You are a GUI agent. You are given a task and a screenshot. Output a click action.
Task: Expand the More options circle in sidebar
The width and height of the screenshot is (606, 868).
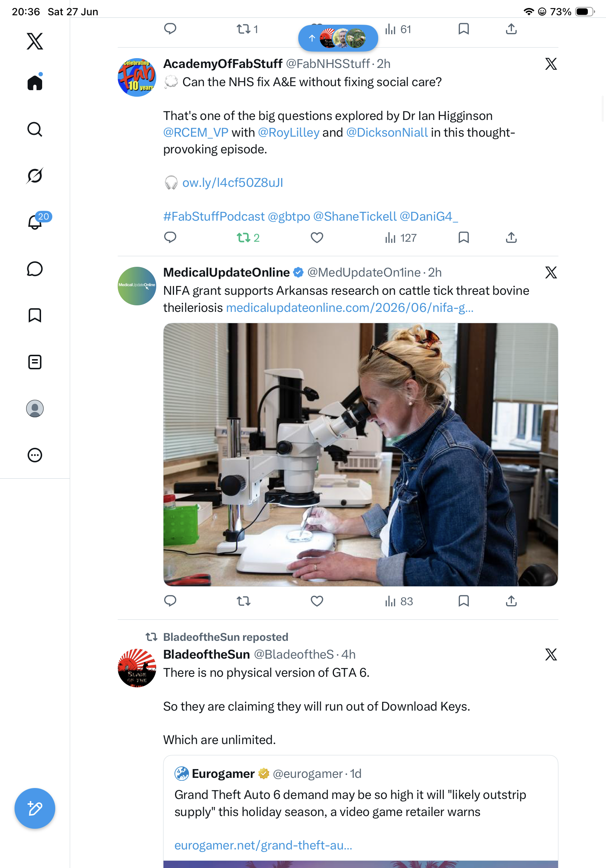(35, 455)
